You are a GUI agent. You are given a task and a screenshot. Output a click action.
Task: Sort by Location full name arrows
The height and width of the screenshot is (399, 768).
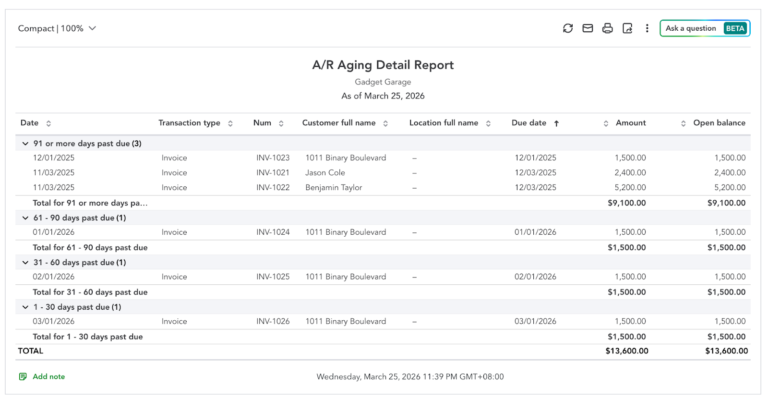click(x=488, y=123)
